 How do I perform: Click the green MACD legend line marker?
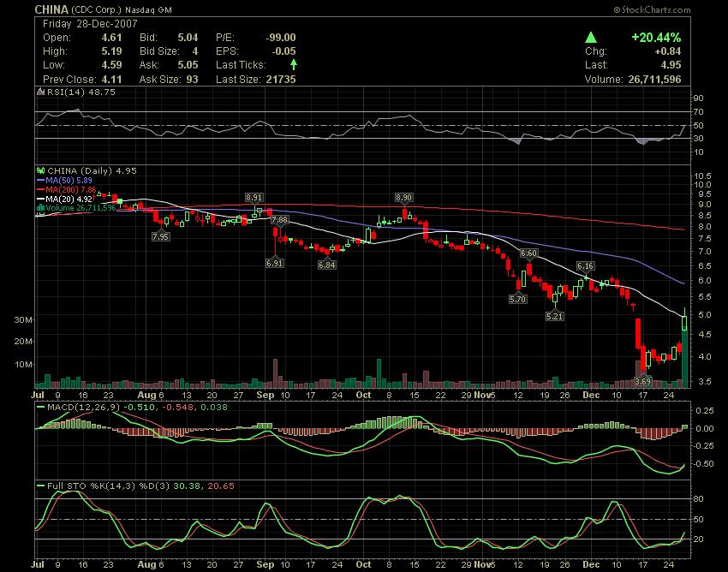[x=41, y=408]
